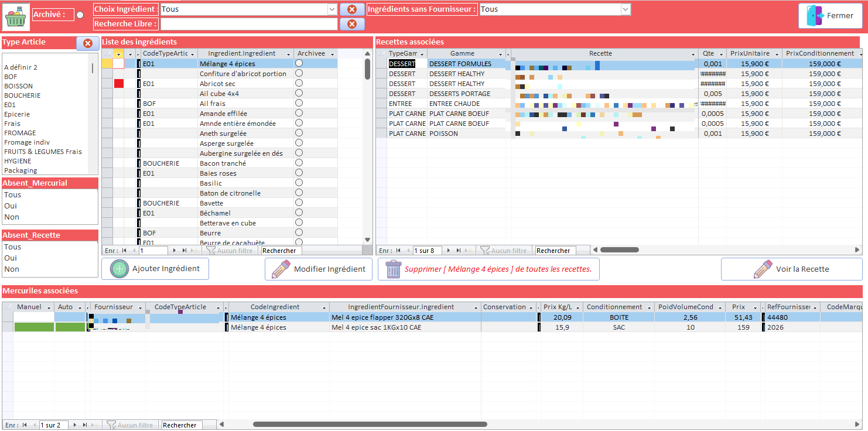Open the Choix Ingrédient dropdown

[332, 9]
